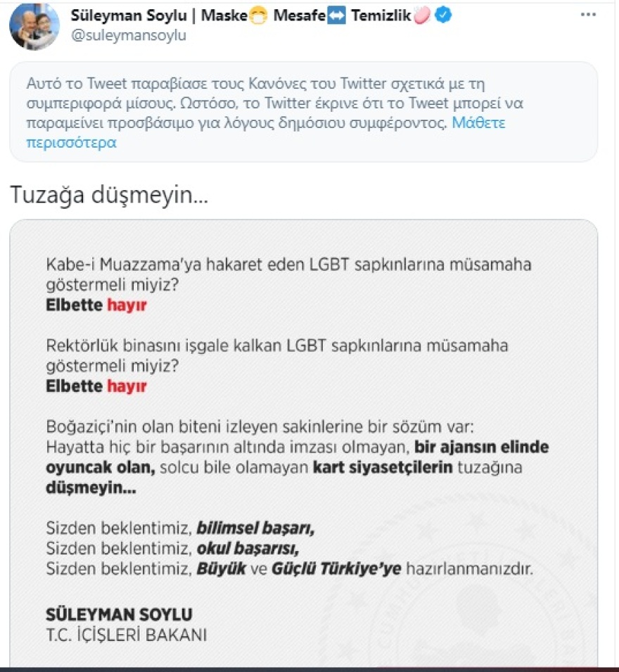Click the mask emoji after "Maske"
The width and height of the screenshot is (619, 672).
coord(257,13)
